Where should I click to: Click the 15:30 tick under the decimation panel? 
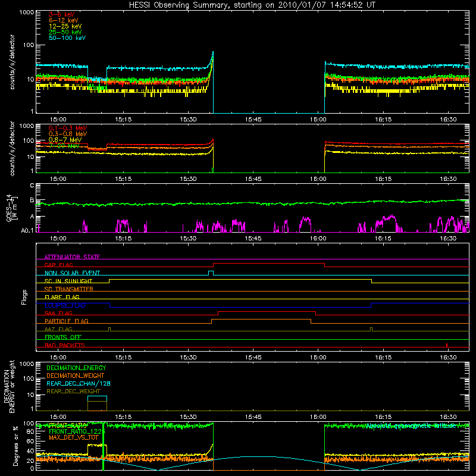click(188, 417)
